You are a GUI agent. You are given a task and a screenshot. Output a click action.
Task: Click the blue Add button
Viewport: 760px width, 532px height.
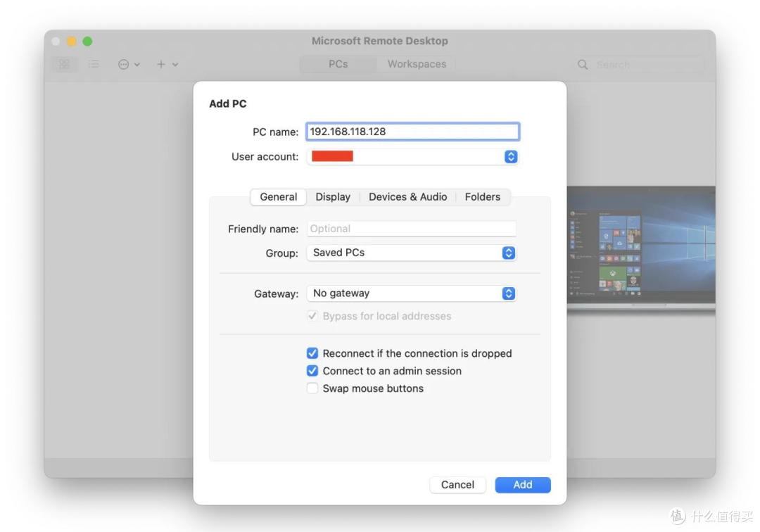(x=522, y=485)
